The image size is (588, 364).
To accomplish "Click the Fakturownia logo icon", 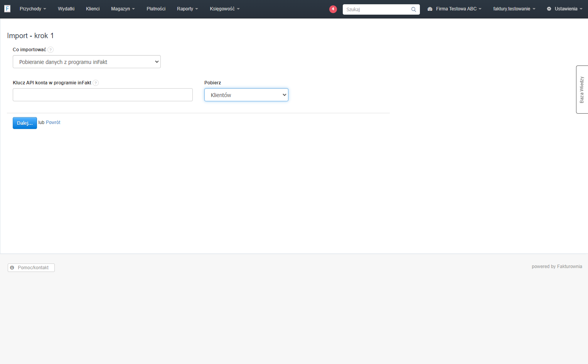I will point(7,8).
